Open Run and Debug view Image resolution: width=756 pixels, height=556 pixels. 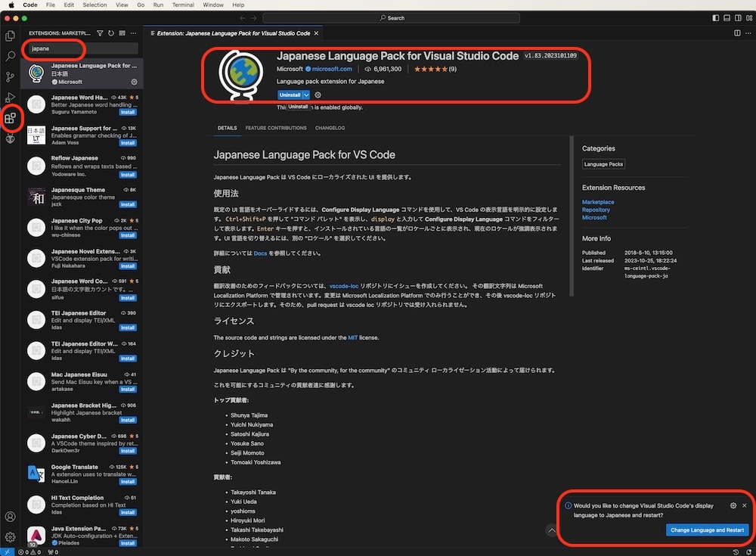pos(11,98)
